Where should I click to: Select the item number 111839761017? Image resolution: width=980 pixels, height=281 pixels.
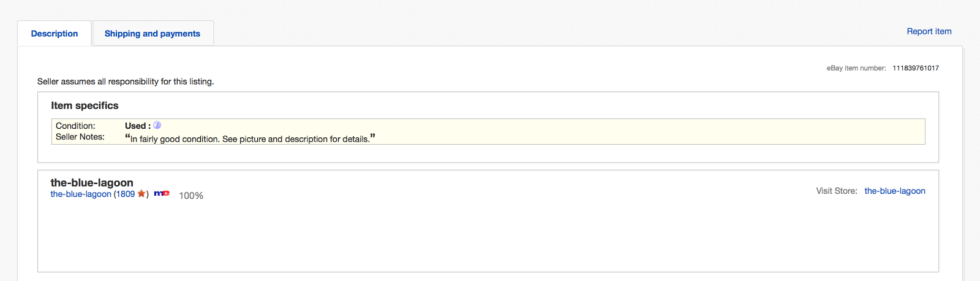tap(916, 68)
